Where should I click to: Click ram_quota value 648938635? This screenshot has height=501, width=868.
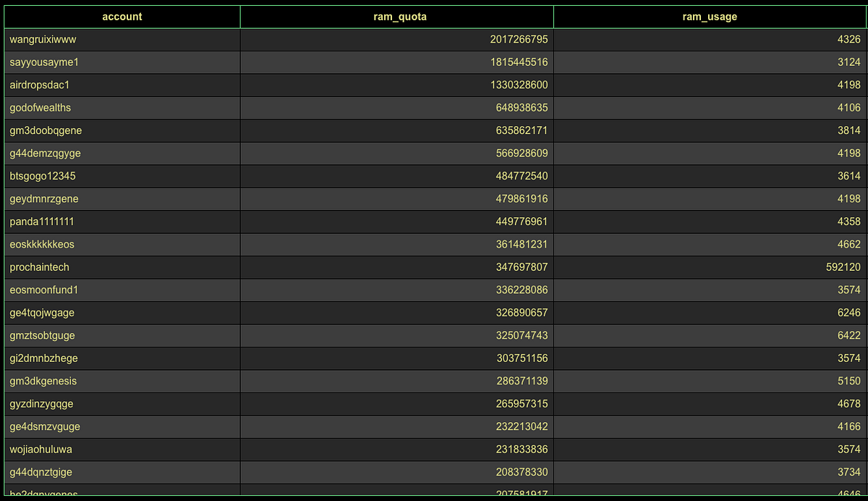coord(522,108)
